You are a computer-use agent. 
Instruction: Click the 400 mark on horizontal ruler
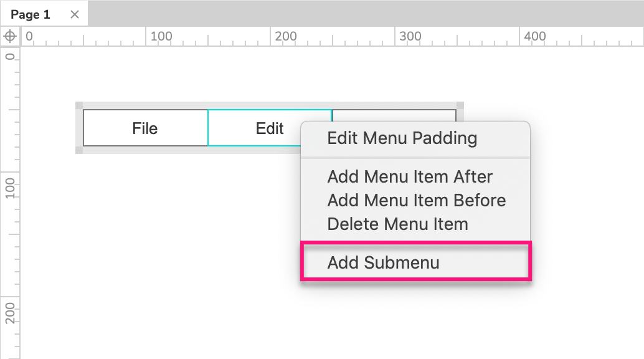pyautogui.click(x=534, y=36)
